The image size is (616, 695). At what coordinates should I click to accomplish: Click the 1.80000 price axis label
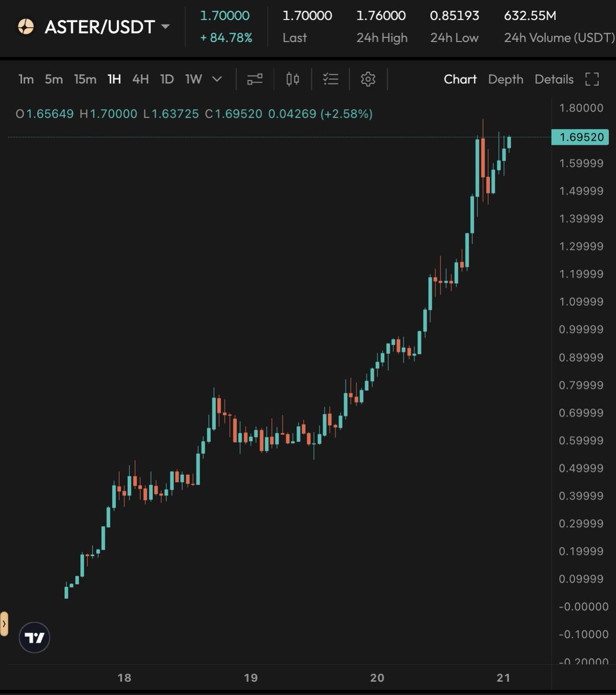(581, 108)
